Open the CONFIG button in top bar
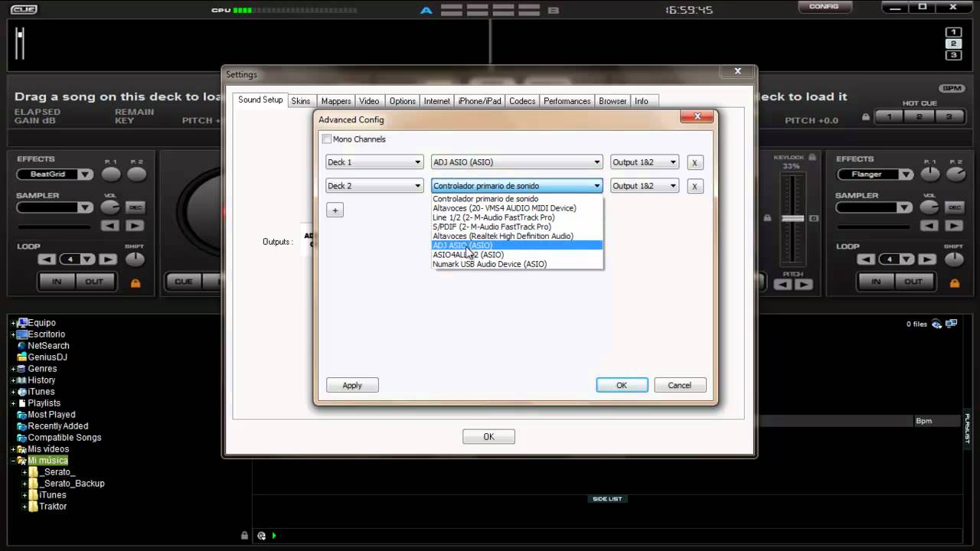Screen dimensions: 980x551 [x=824, y=6]
